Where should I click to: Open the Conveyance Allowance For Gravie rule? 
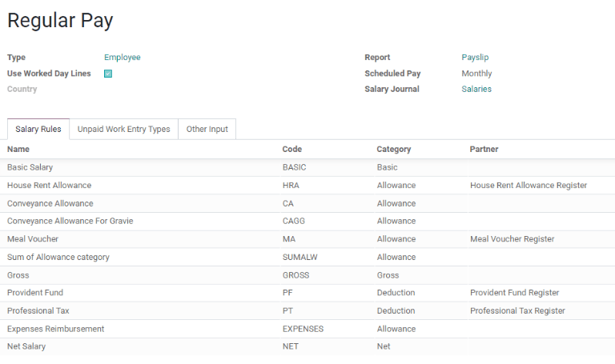click(70, 221)
